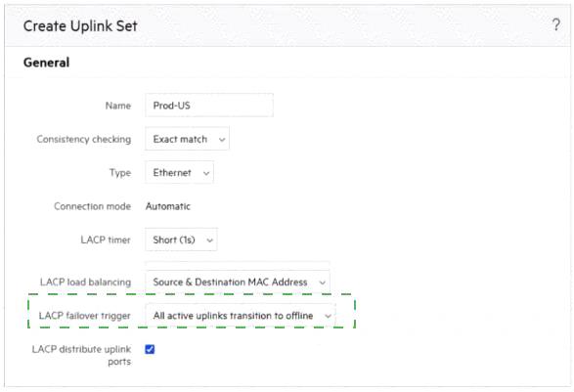Click the Automatic connection mode value
574x392 pixels.
168,206
